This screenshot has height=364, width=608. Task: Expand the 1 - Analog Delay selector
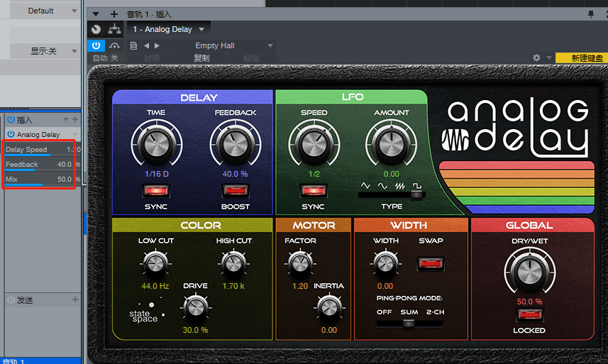pyautogui.click(x=168, y=29)
